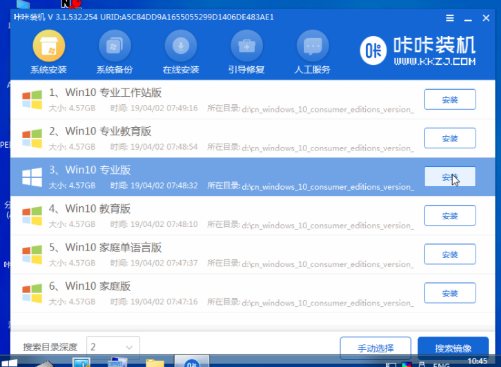Open the hamburger menu in title bar

click(450, 18)
